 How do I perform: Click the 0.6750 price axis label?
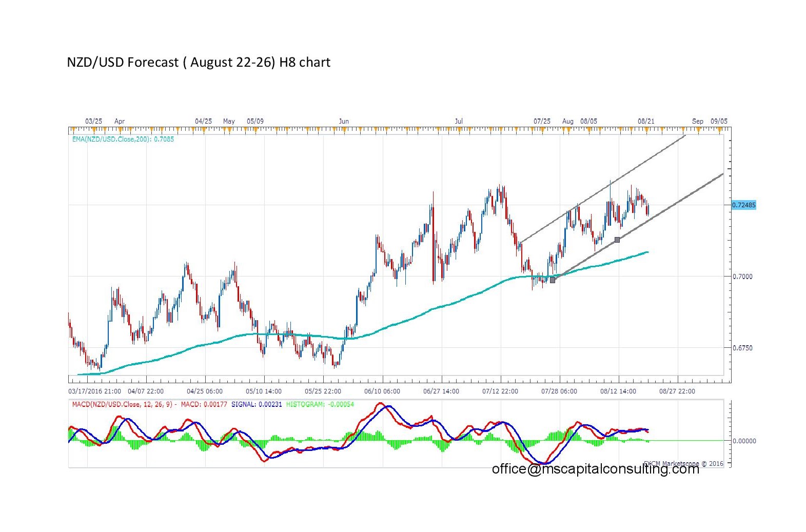(x=742, y=348)
